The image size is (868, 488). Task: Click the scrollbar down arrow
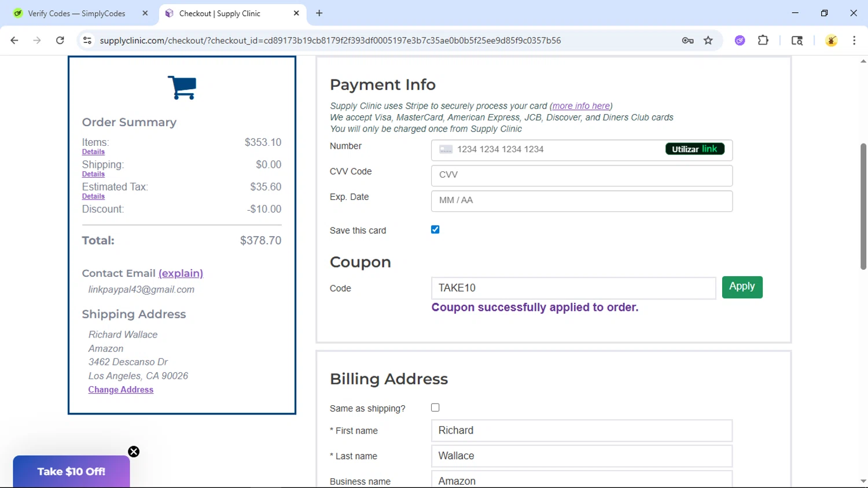click(863, 481)
